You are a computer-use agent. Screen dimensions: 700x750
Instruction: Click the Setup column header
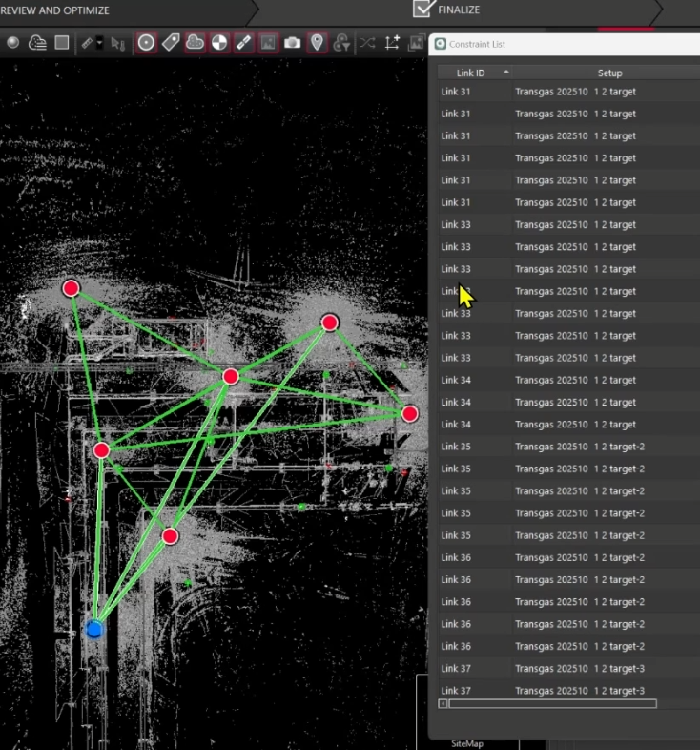pyautogui.click(x=609, y=73)
